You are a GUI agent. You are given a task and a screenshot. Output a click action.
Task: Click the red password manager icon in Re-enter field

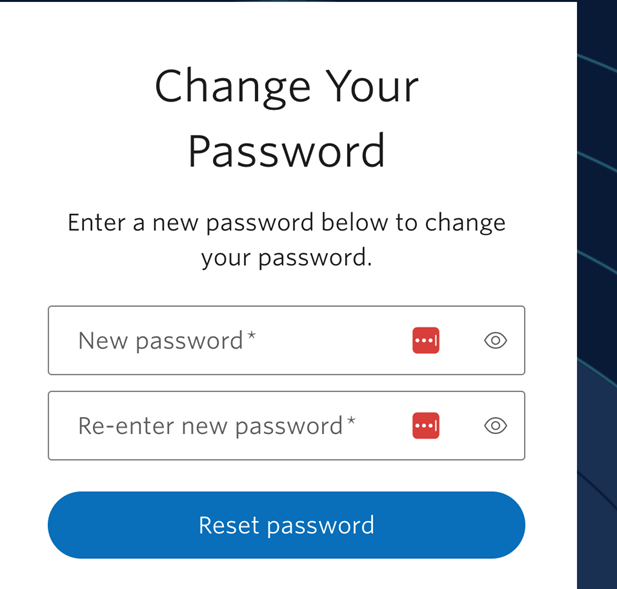426,426
